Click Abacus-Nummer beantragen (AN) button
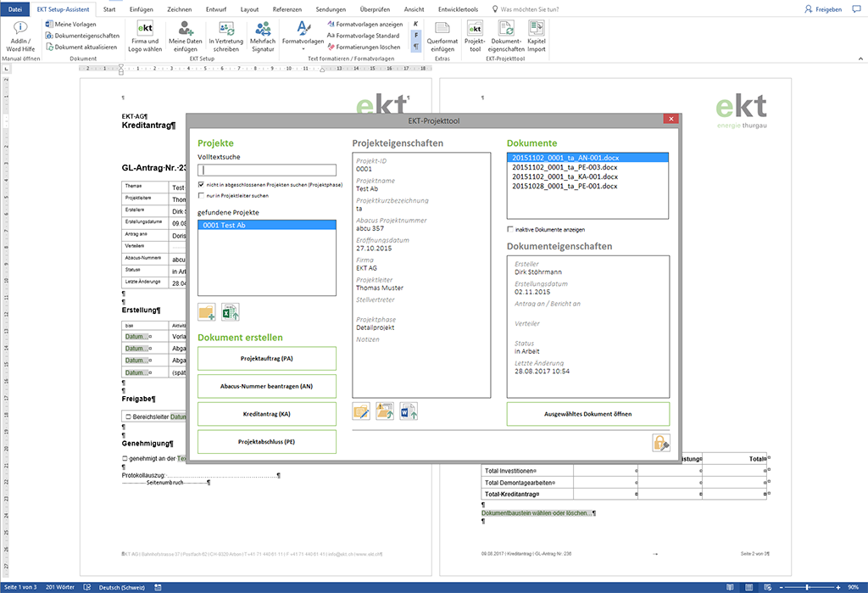 pyautogui.click(x=267, y=386)
